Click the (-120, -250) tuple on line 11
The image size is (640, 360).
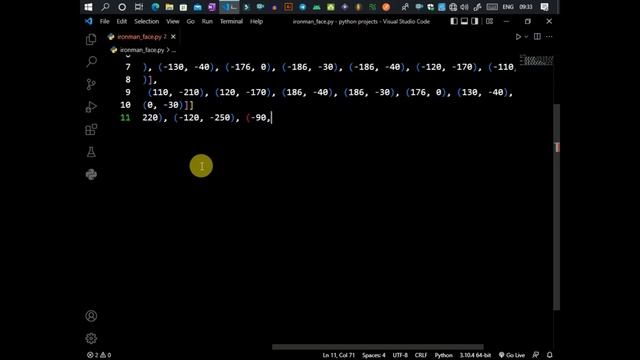pos(204,118)
